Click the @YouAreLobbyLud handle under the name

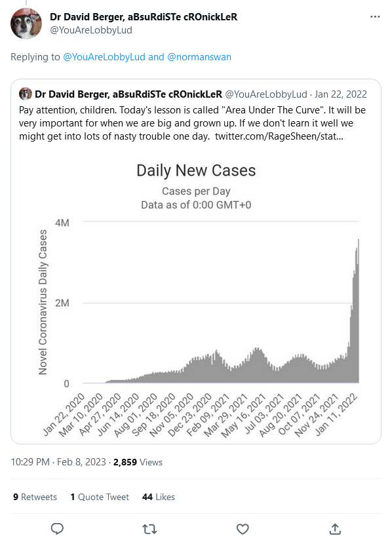91,30
